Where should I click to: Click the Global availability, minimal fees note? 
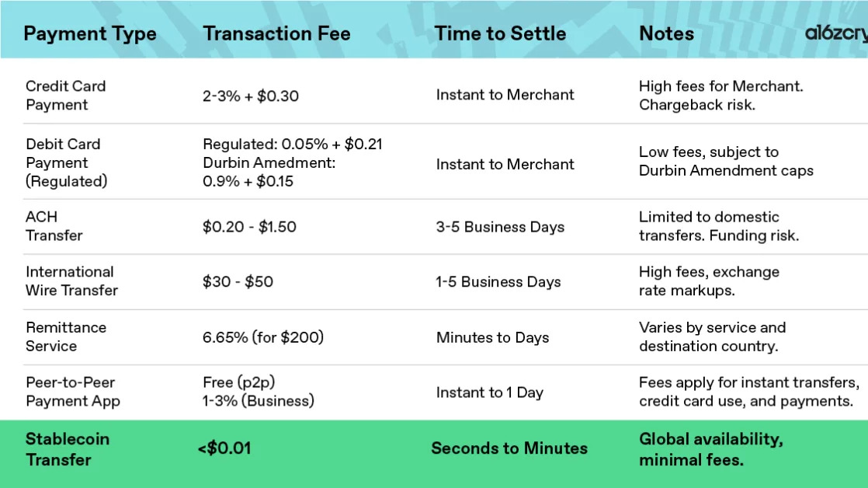(711, 449)
